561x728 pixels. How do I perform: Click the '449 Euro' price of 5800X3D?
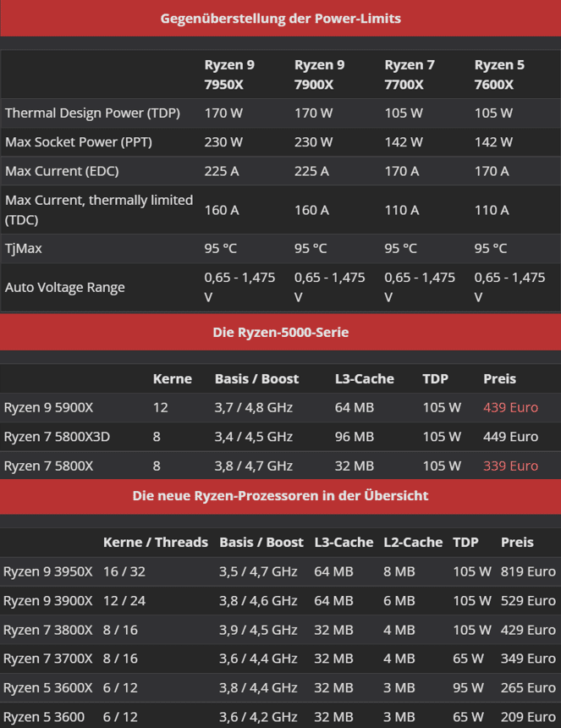click(510, 437)
